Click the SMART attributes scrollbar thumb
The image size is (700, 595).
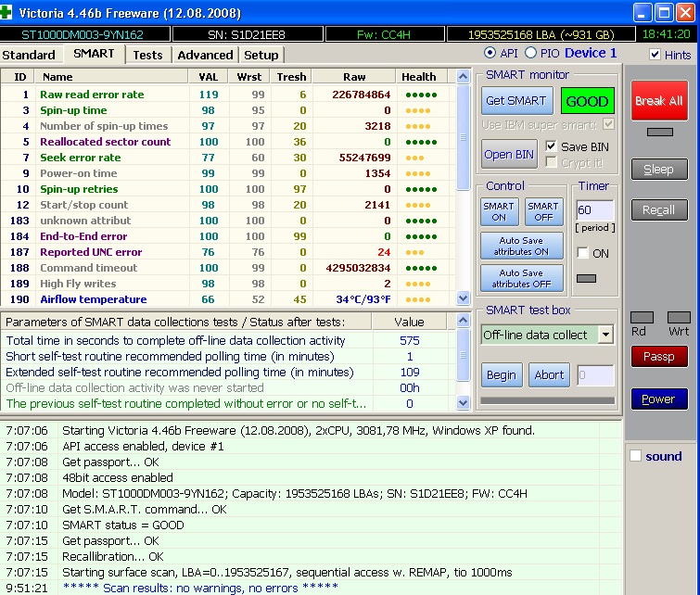tap(463, 137)
